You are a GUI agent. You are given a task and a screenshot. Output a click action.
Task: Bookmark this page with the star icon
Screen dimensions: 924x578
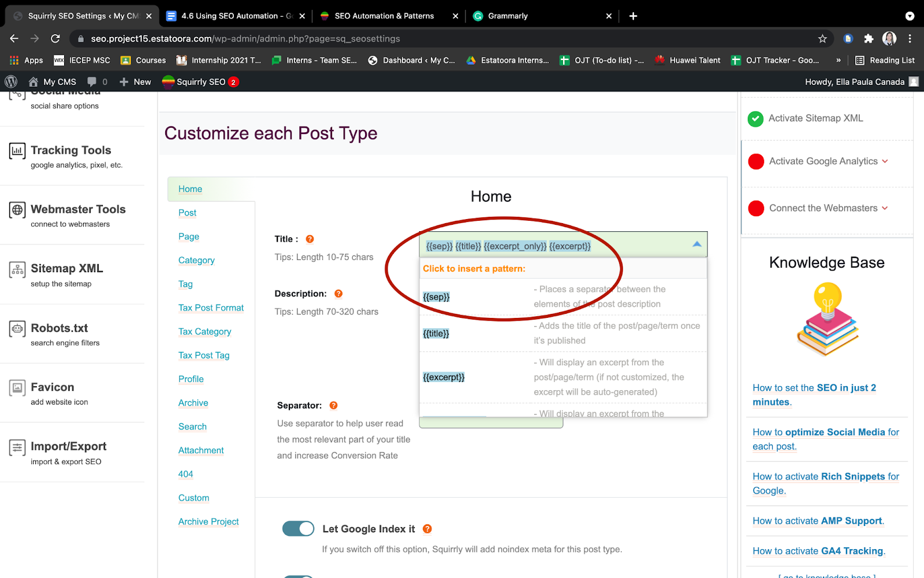point(822,39)
